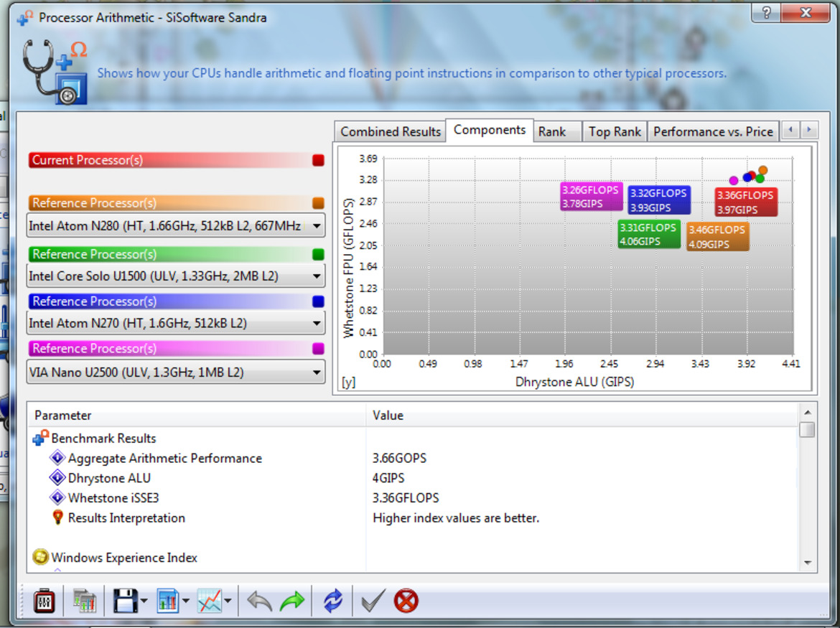Select the 3.66GOPS value cell
Screen dimensions: 840x628
[x=400, y=459]
